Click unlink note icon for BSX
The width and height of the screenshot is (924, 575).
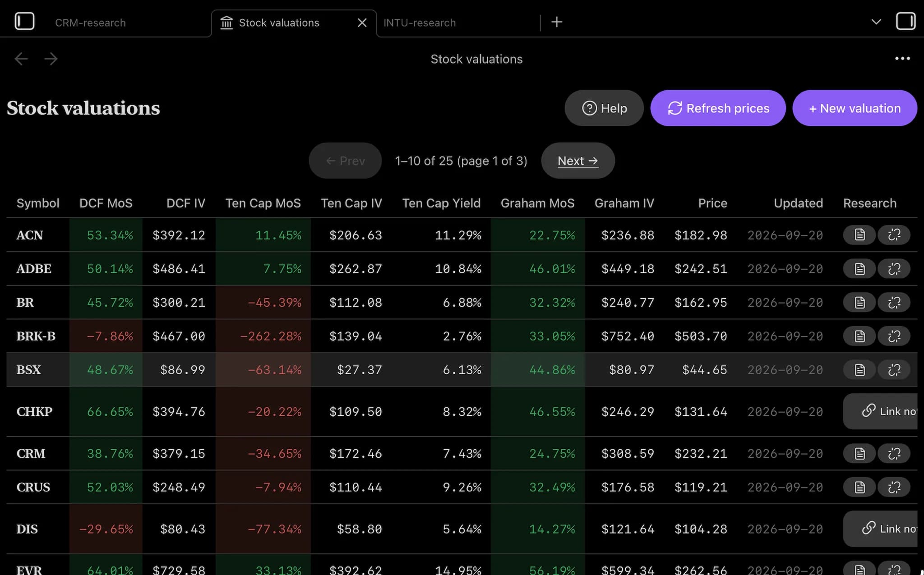(894, 370)
